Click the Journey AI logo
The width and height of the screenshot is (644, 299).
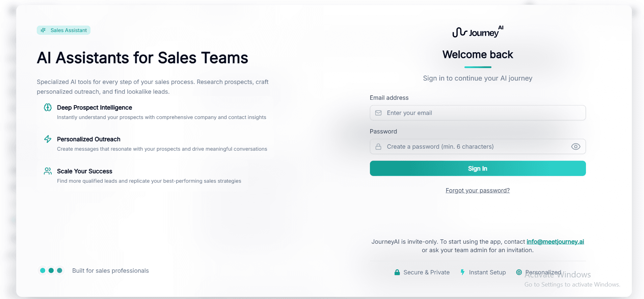click(x=478, y=32)
